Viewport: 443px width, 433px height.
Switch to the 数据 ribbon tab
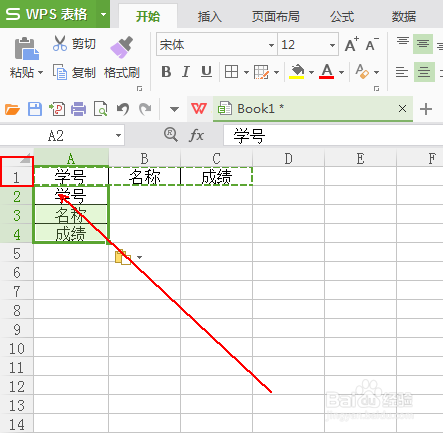coord(404,16)
